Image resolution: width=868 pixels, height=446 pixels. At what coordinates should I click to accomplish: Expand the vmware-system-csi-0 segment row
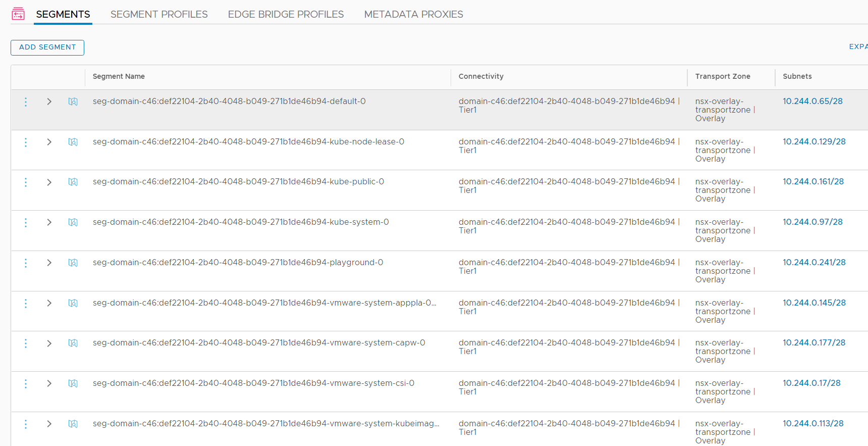[x=49, y=383]
